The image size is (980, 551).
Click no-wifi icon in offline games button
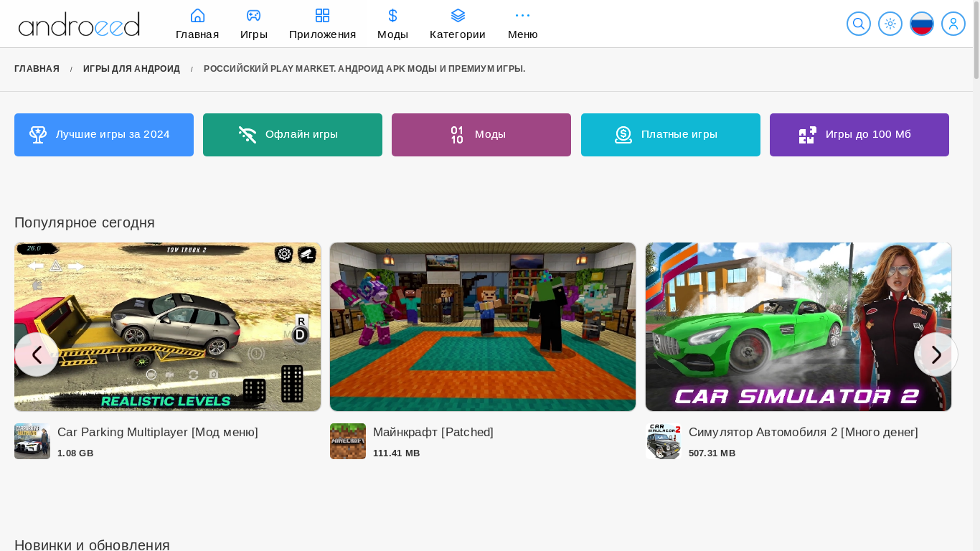click(x=248, y=135)
